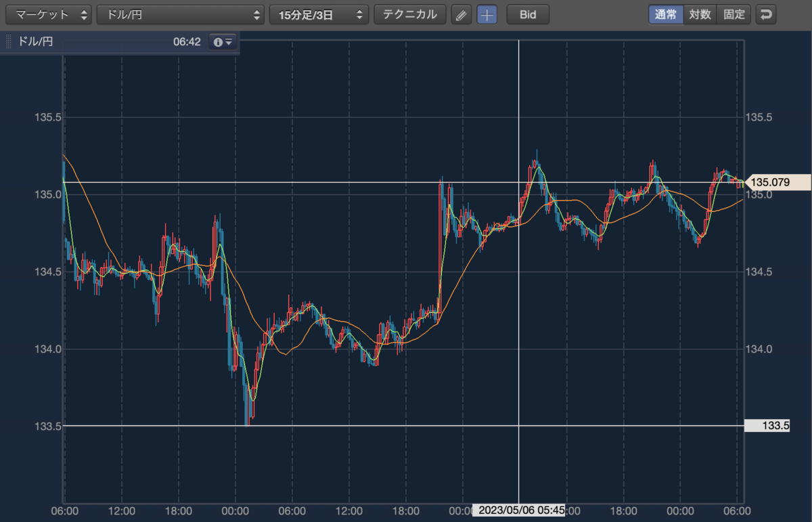
Task: Toggle the Bid price button
Action: [x=528, y=14]
